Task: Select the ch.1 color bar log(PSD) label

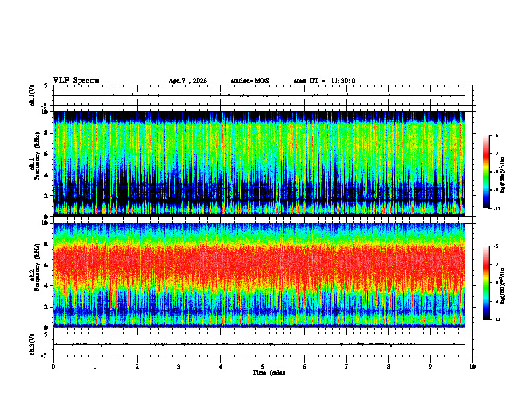Action: click(x=503, y=175)
